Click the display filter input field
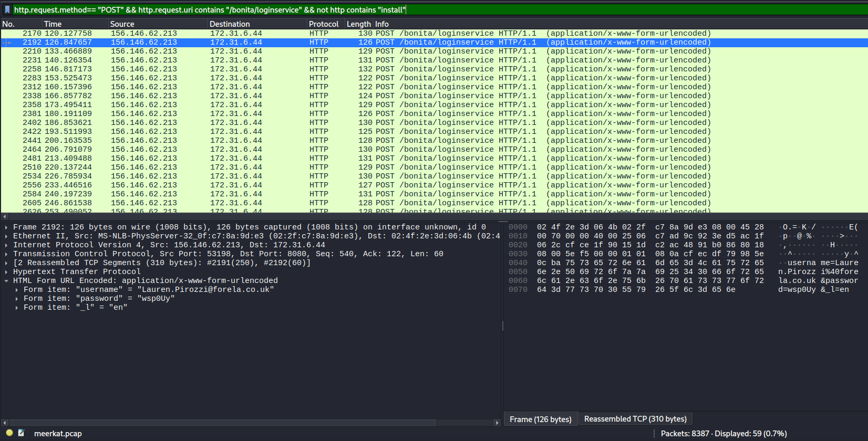 point(439,10)
